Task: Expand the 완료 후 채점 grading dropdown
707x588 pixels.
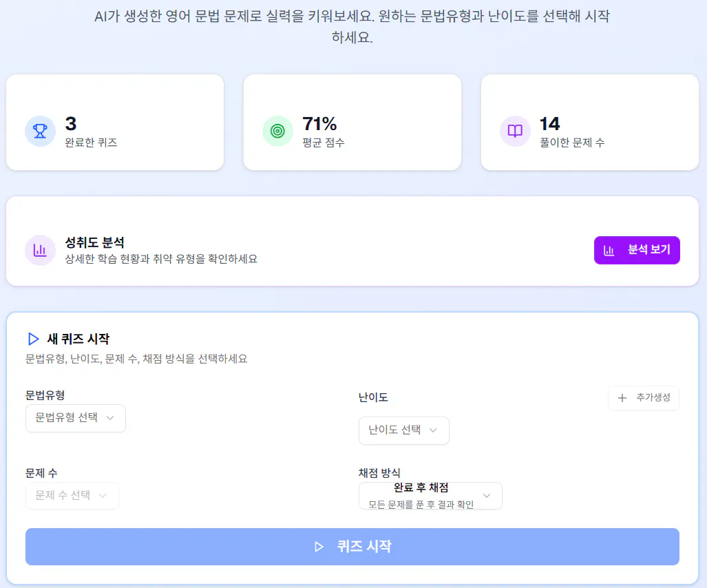Action: click(430, 496)
